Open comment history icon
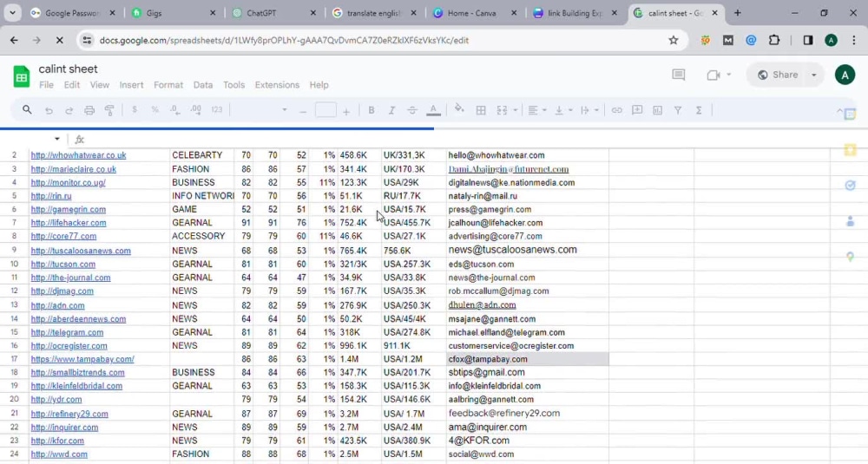 678,75
